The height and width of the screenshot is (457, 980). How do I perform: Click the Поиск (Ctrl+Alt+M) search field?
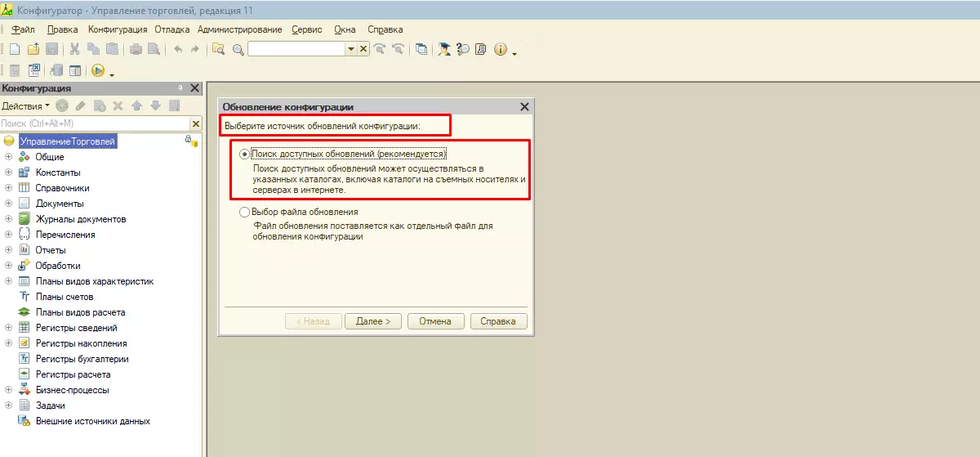pyautogui.click(x=96, y=123)
